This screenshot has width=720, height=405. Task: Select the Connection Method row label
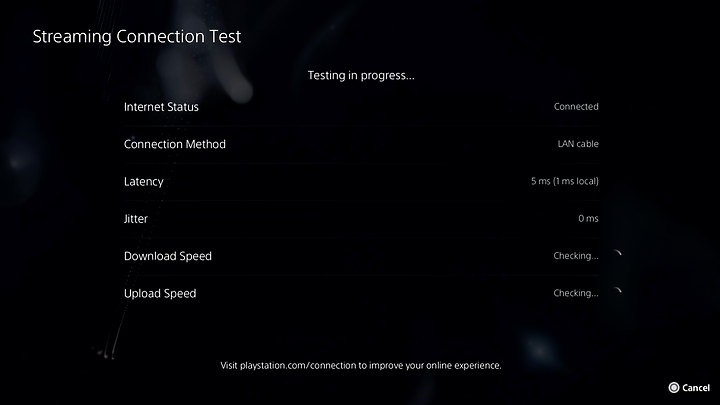[175, 144]
